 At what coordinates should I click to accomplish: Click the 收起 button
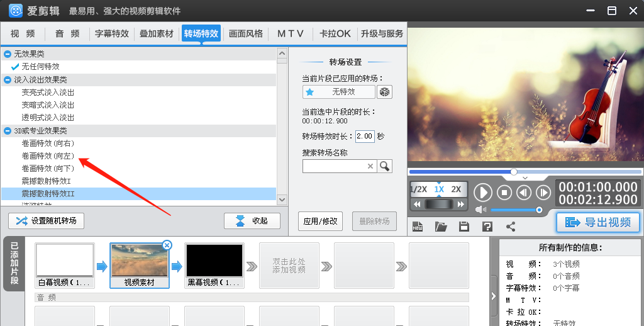click(252, 221)
